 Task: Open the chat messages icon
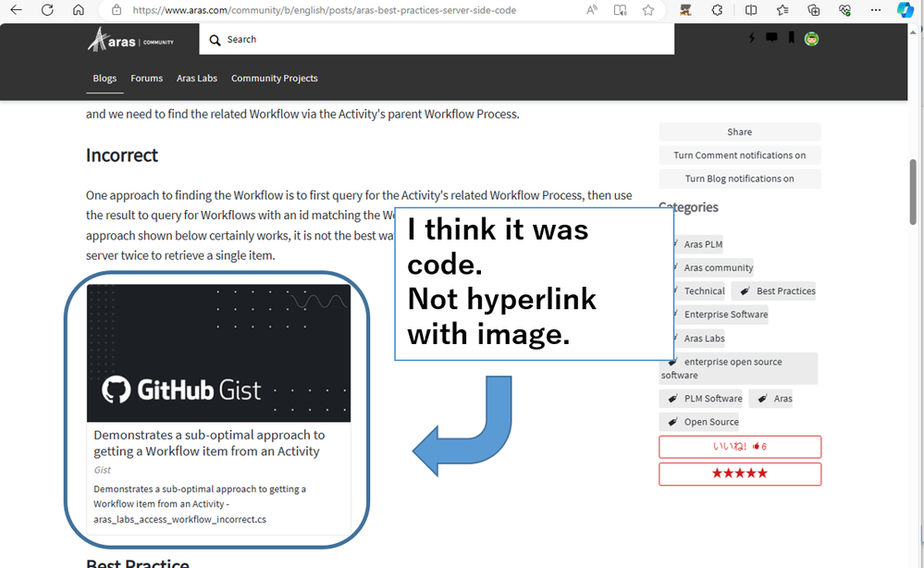771,38
